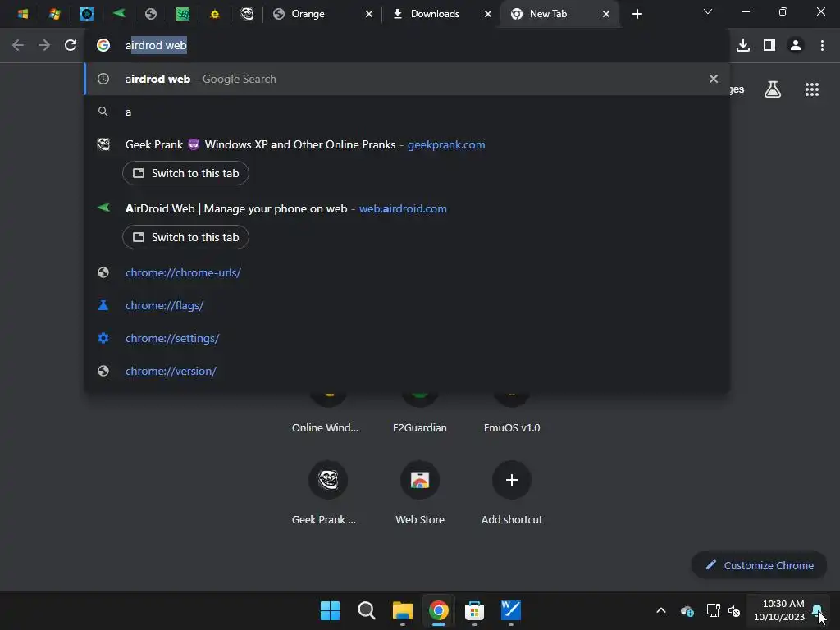Click the Google icon in address bar
This screenshot has width=840, height=630.
pos(103,45)
